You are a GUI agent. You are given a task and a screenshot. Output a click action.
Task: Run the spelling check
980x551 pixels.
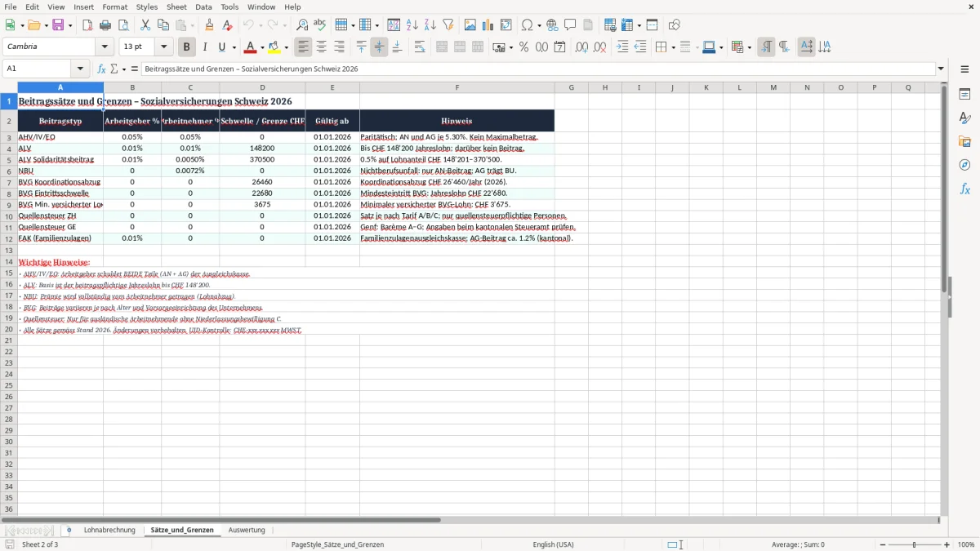pos(319,25)
